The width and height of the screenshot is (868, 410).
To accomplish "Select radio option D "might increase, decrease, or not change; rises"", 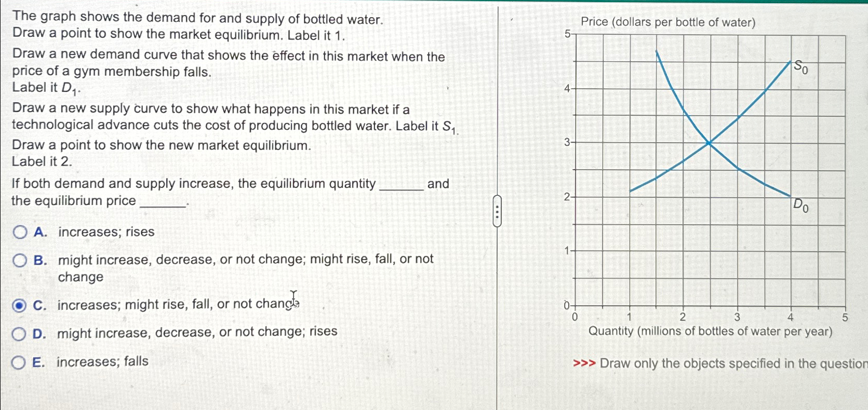I will point(20,334).
